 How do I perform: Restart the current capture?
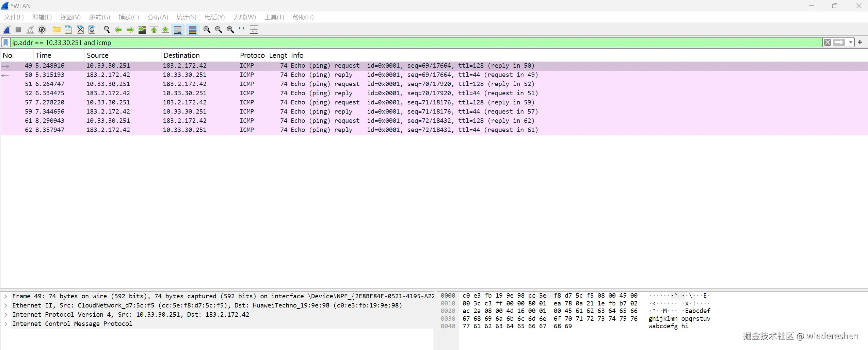(30, 30)
